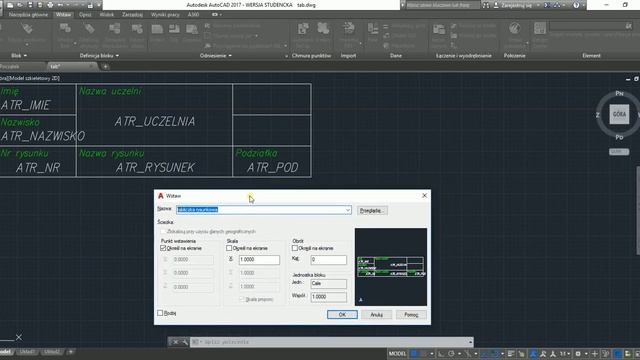Click the OK button in the Wstaw dialog
The image size is (640, 360).
coord(342,315)
